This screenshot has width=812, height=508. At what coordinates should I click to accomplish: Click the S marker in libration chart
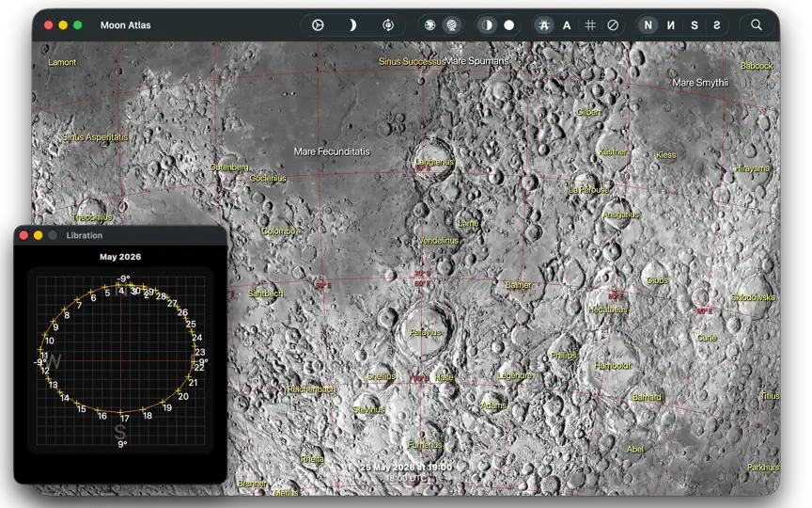click(x=120, y=431)
